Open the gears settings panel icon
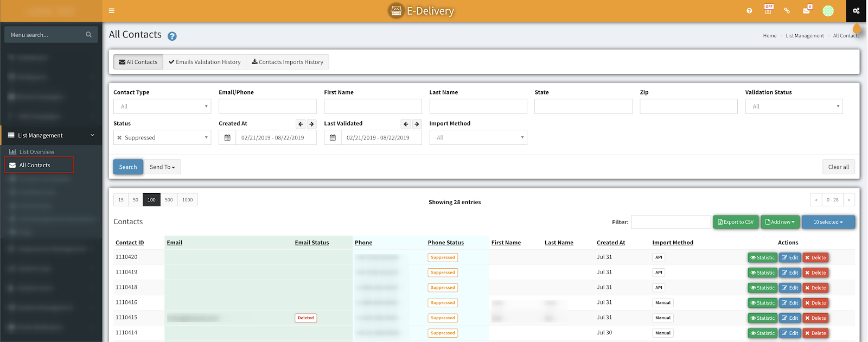 [x=856, y=11]
